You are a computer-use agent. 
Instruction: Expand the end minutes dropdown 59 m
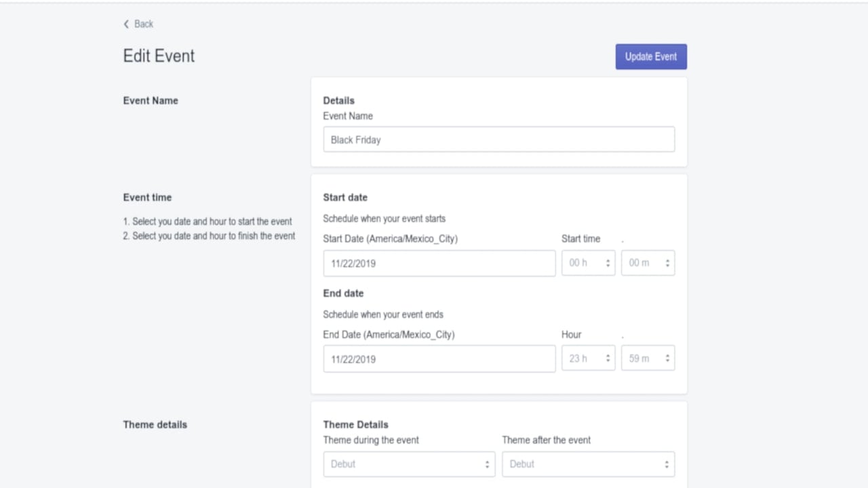coord(648,359)
